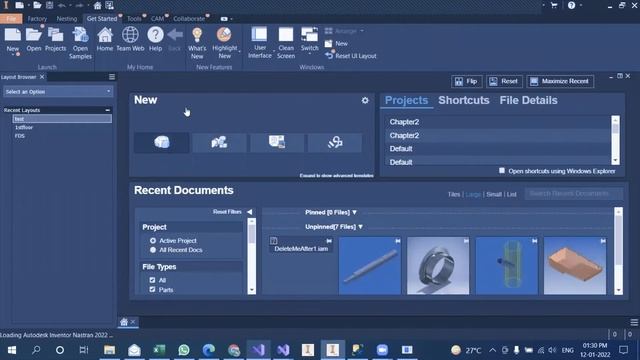Expand Help dropdown arrow in title bar

pyautogui.click(x=581, y=5)
